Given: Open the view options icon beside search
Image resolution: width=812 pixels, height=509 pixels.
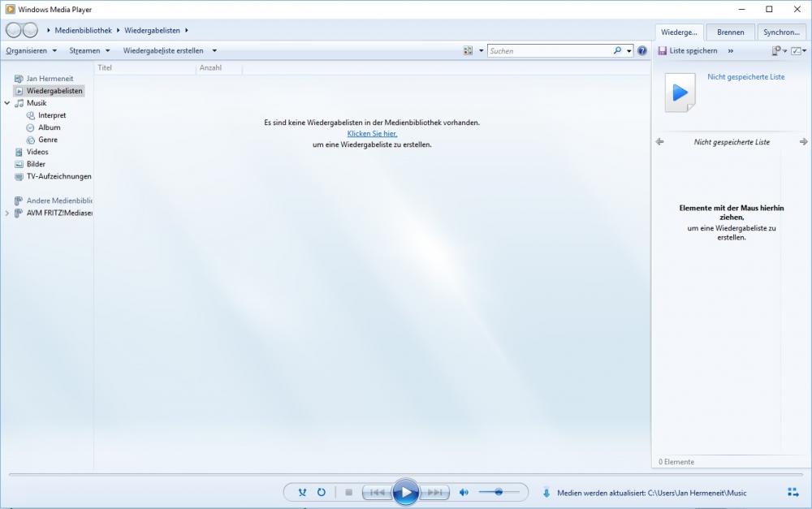Looking at the screenshot, I should click(469, 51).
